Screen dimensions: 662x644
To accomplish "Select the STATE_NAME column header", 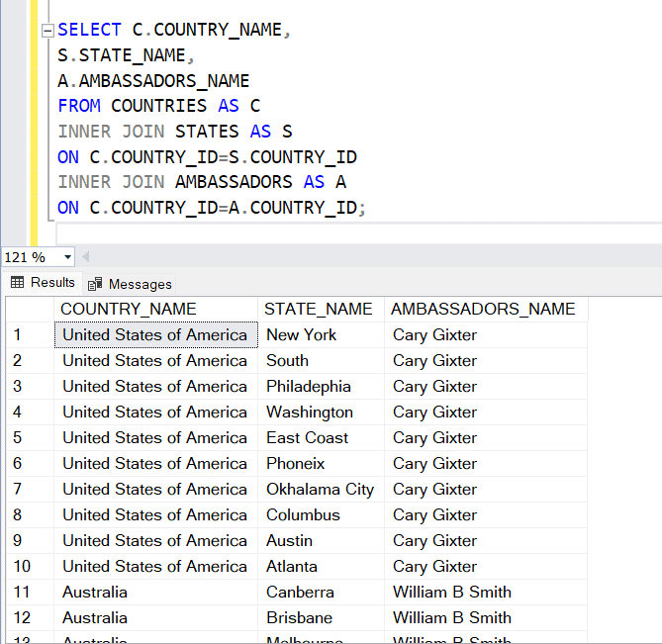I will tap(321, 310).
